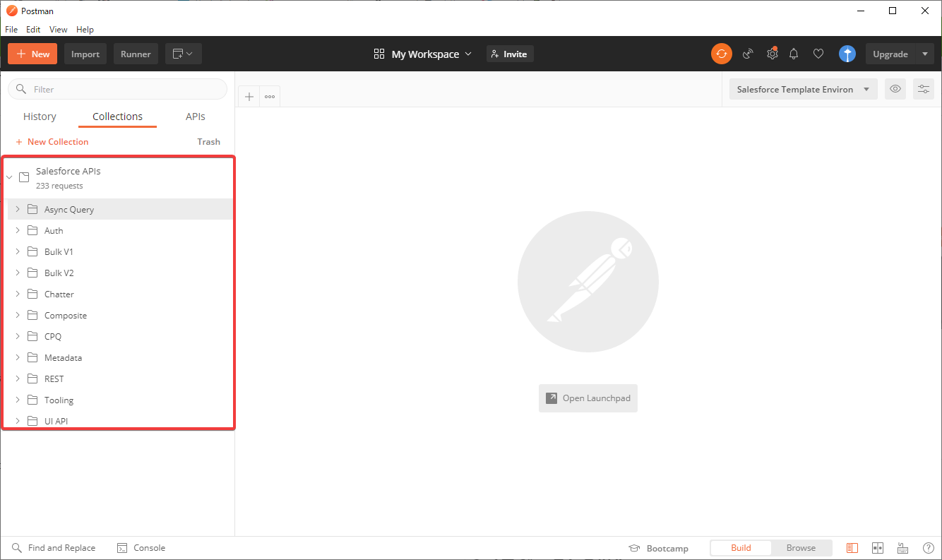Open Find and Replace in status bar
This screenshot has width=942, height=560.
(x=54, y=548)
